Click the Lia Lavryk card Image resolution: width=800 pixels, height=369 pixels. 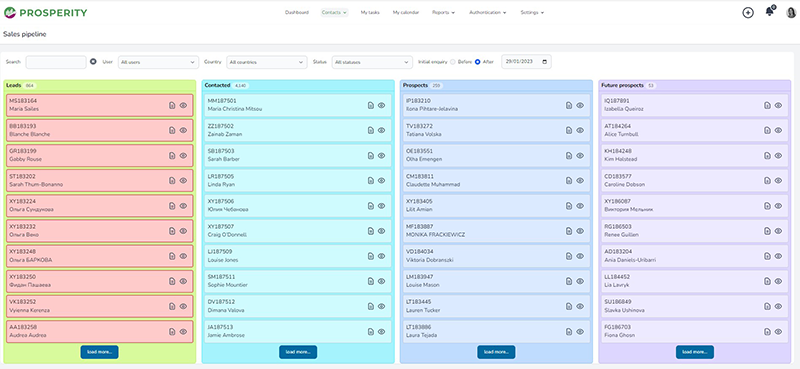[694, 281]
